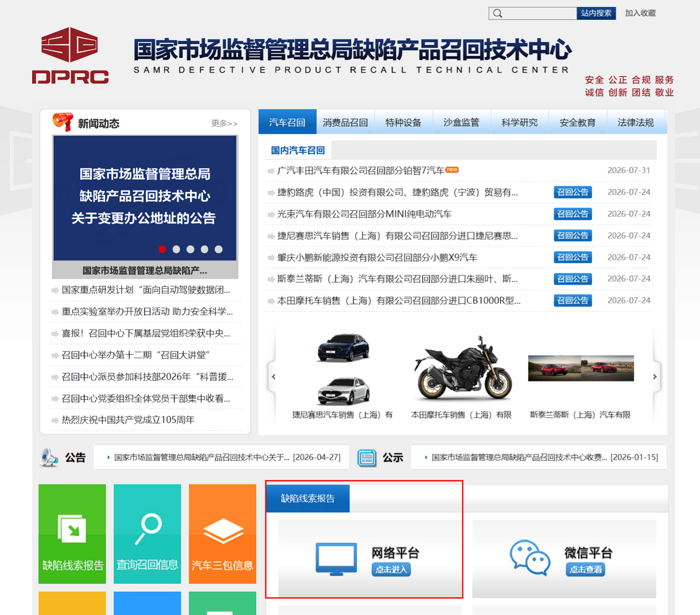Select the fifth news carousel dot
The height and width of the screenshot is (615, 700).
click(x=219, y=249)
